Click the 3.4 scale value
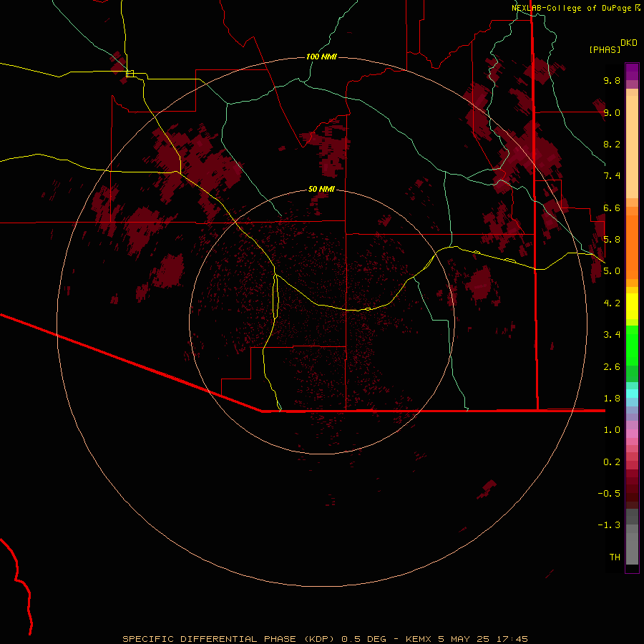644x644 pixels. (612, 335)
